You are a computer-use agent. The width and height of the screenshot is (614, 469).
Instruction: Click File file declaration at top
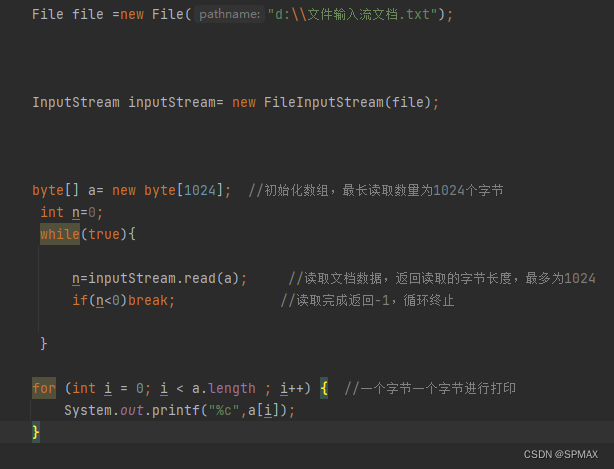[x=68, y=14]
